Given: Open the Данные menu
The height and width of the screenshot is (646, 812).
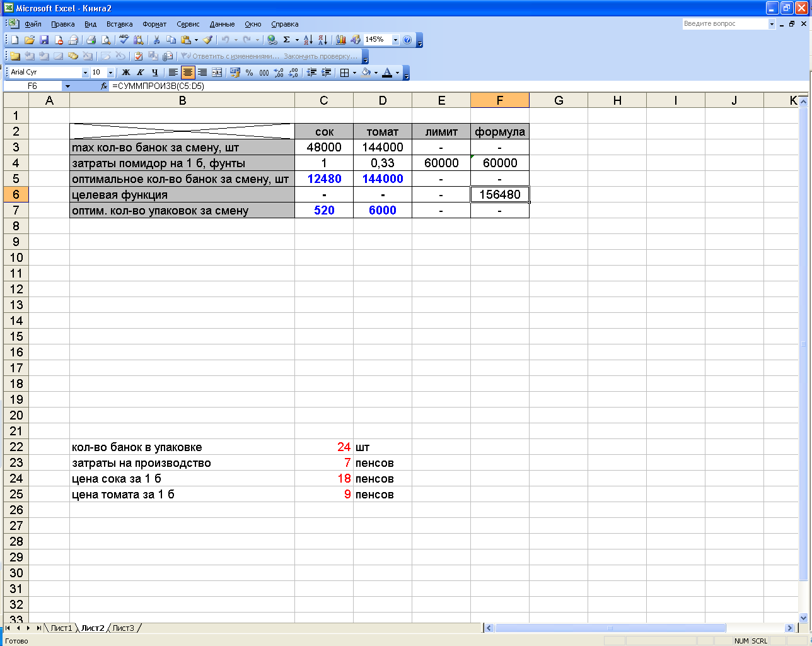Looking at the screenshot, I should click(x=222, y=24).
